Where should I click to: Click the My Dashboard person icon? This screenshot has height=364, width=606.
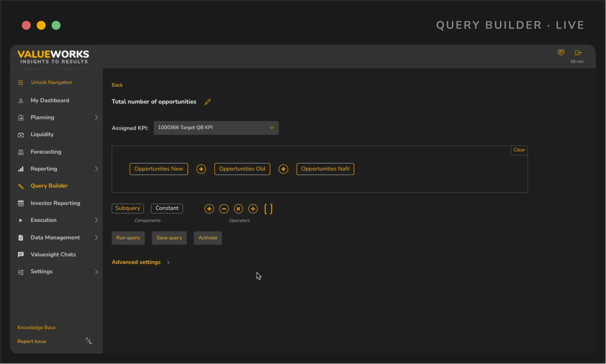21,101
